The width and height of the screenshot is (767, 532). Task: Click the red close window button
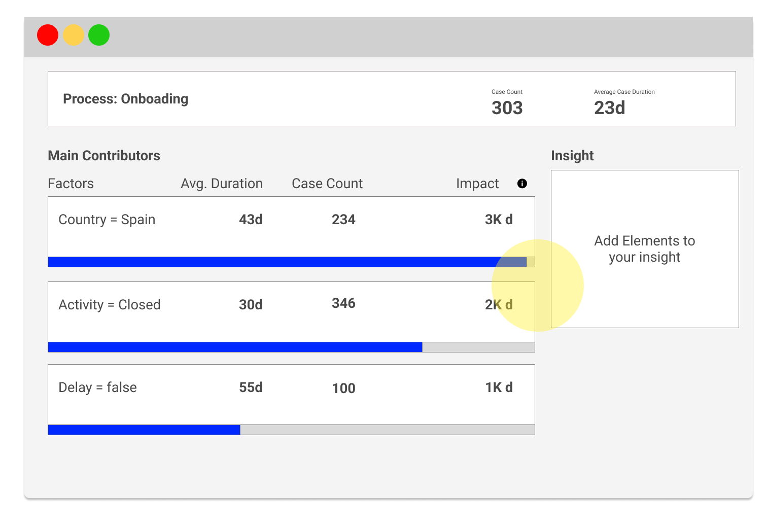(x=48, y=35)
